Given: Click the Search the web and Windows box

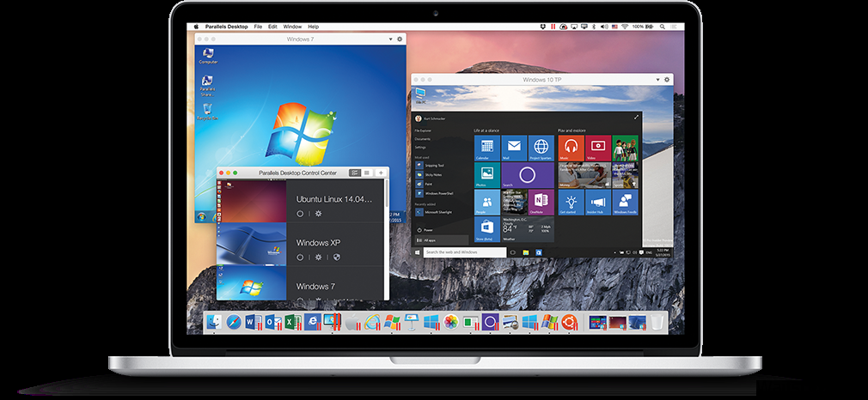Looking at the screenshot, I should click(462, 252).
